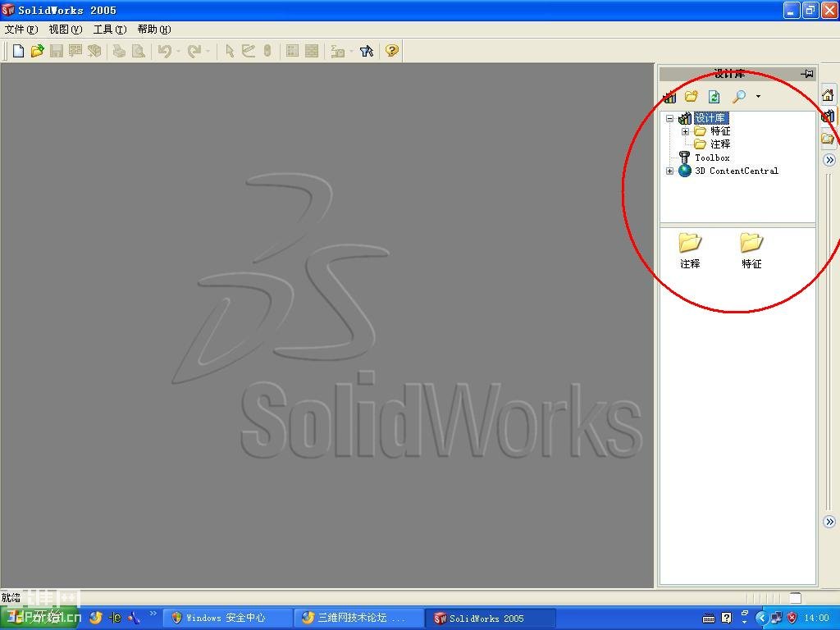Viewport: 840px width, 630px height.
Task: Click the Firefox quick launch icon in taskbar
Action: click(96, 619)
